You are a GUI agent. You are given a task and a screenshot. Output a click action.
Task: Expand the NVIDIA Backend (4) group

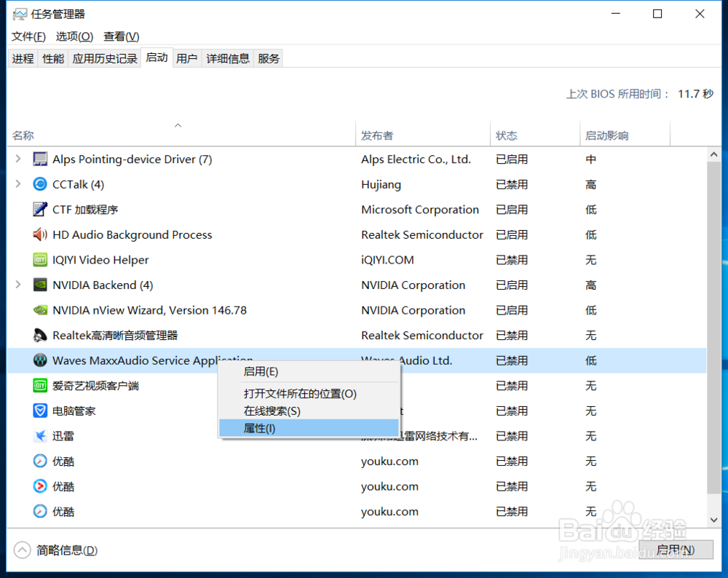tap(18, 284)
